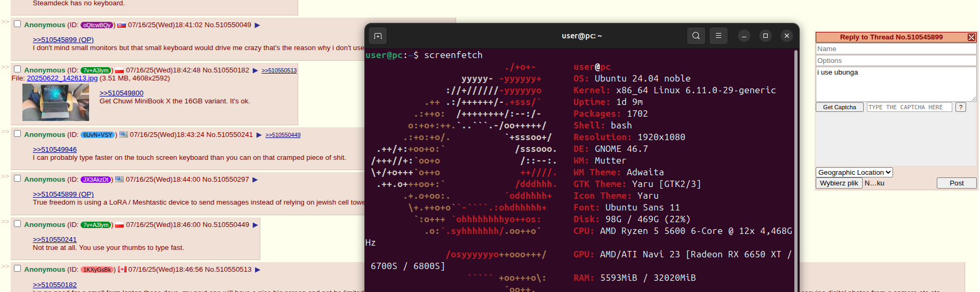Close the Reply to Thread box
The width and height of the screenshot is (980, 292).
971,37
